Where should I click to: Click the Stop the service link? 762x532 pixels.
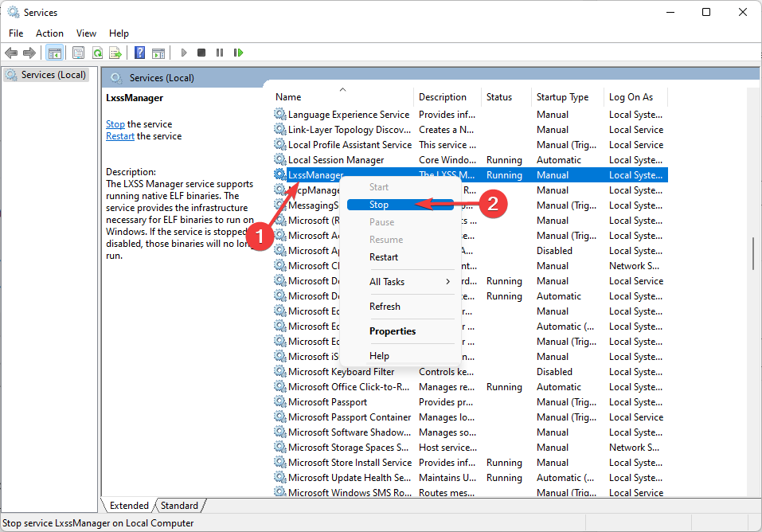point(115,123)
